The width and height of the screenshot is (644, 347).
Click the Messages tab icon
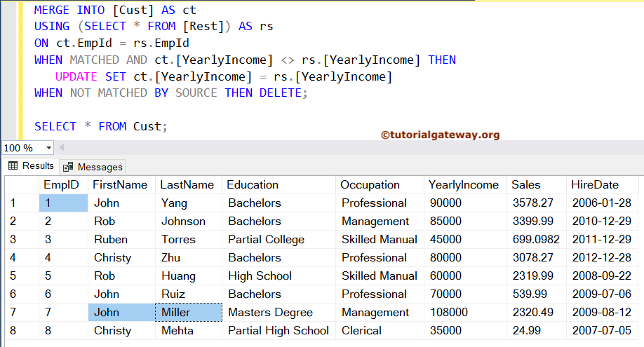tap(68, 167)
